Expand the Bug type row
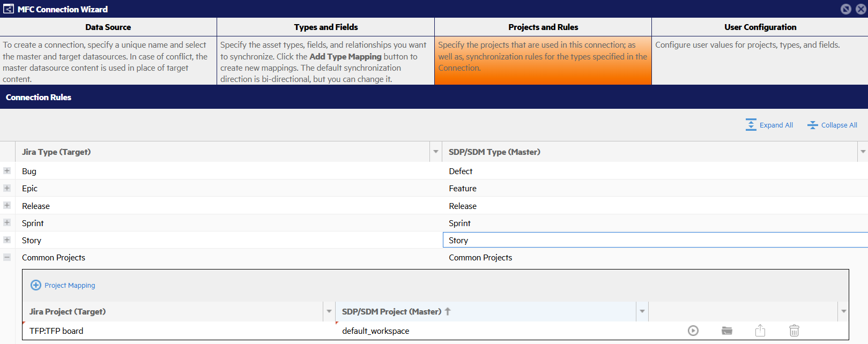This screenshot has height=344, width=868. [7, 171]
